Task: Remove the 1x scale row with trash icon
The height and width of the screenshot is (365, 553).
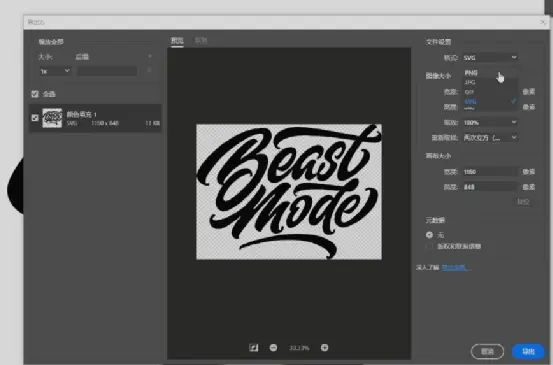Action: (x=149, y=71)
